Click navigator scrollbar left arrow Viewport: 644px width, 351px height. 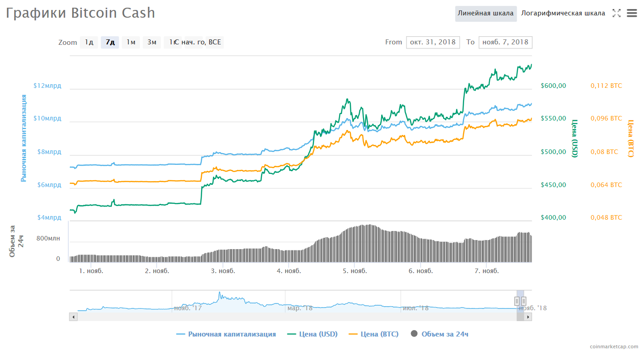pyautogui.click(x=73, y=317)
